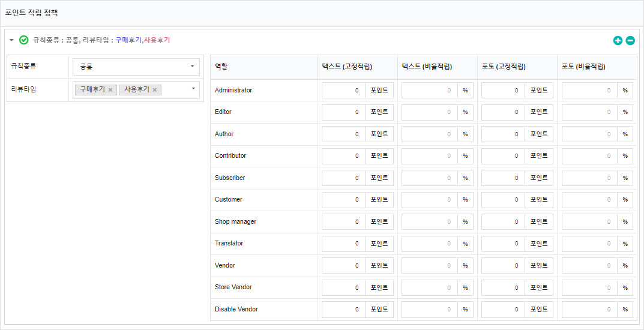Click the Vendor 포토 비율적립 percent field
This screenshot has height=330, width=644.
point(590,266)
